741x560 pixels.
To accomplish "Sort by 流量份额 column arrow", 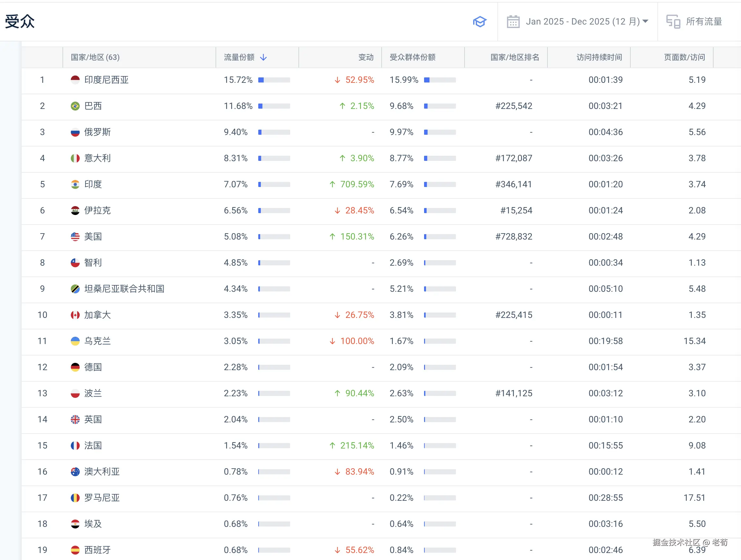I will pos(264,58).
